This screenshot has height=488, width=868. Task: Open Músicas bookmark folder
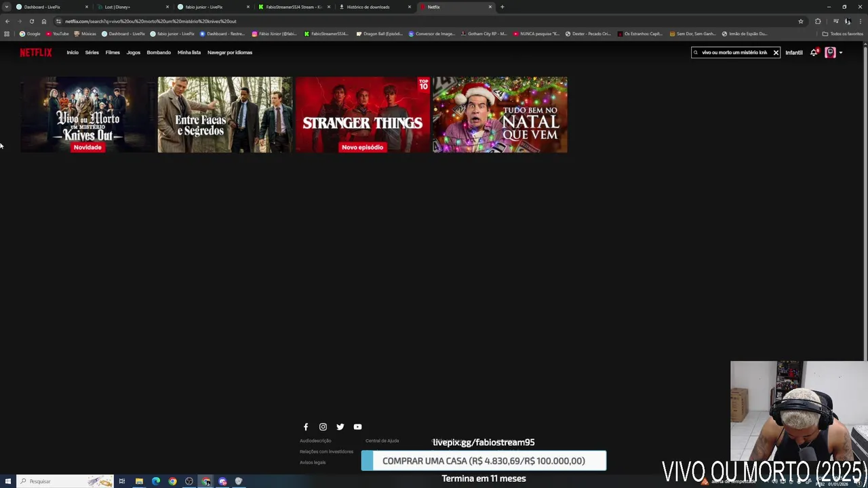point(85,34)
